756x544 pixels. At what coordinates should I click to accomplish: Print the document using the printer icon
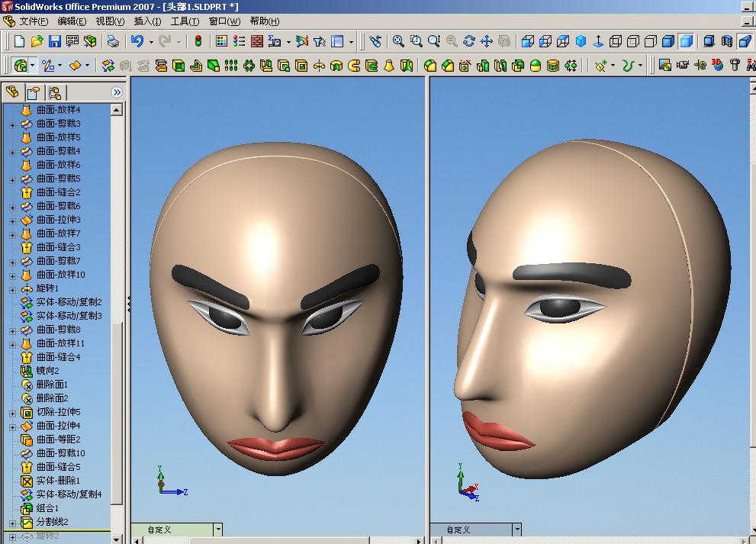[x=114, y=41]
